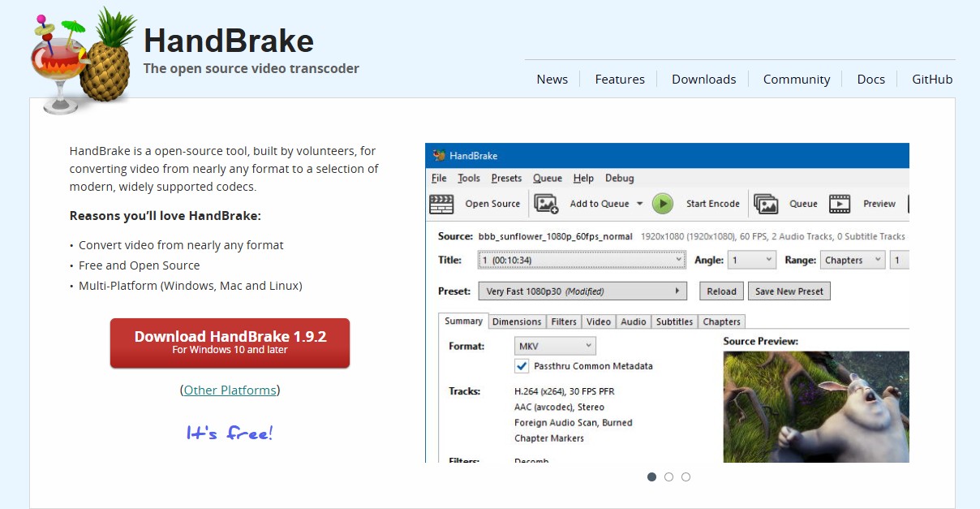The height and width of the screenshot is (509, 980).
Task: Switch to the Chapters tab
Action: tap(722, 321)
